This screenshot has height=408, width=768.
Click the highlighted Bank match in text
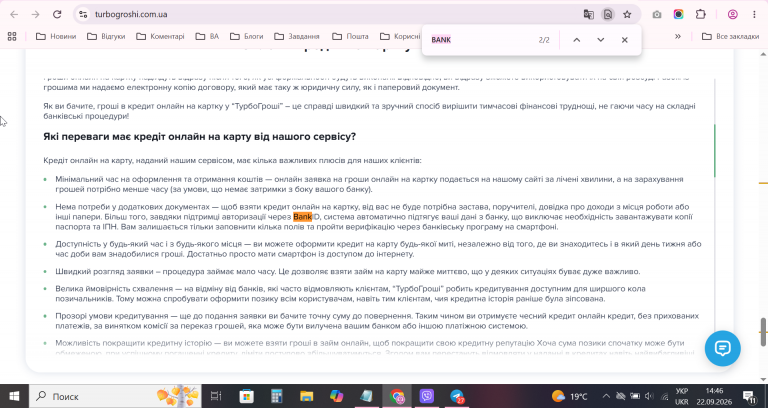click(302, 216)
